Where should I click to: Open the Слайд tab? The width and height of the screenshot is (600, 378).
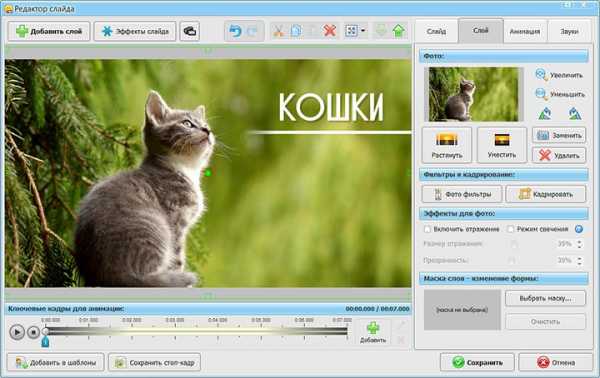[436, 31]
